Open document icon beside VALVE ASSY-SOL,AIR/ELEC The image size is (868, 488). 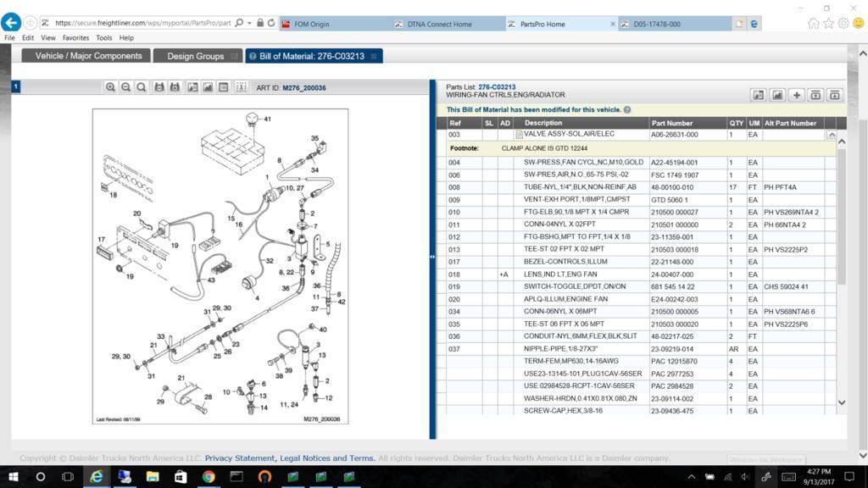pos(519,134)
